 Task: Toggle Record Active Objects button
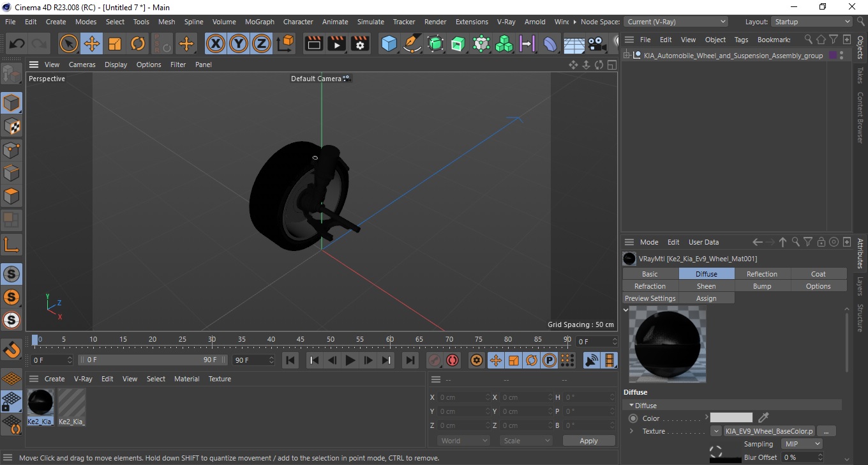(x=435, y=360)
